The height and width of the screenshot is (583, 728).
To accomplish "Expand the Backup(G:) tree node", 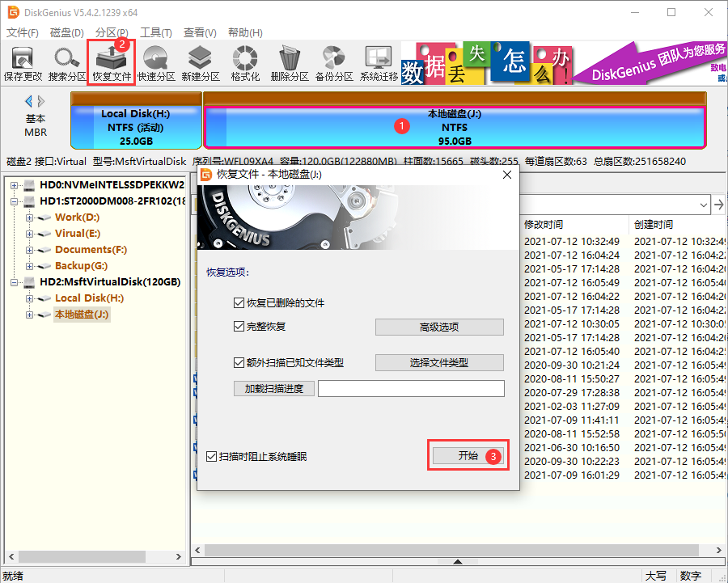I will (x=29, y=266).
